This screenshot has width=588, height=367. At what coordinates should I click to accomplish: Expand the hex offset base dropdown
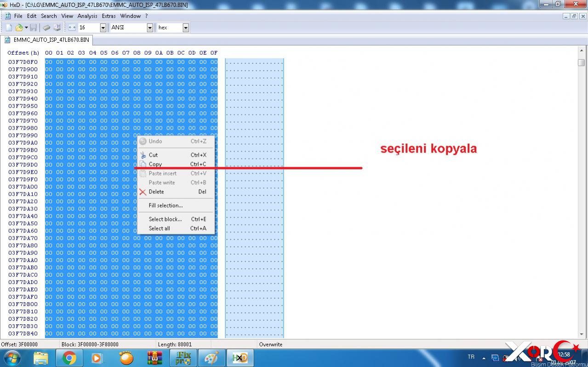[x=186, y=28]
